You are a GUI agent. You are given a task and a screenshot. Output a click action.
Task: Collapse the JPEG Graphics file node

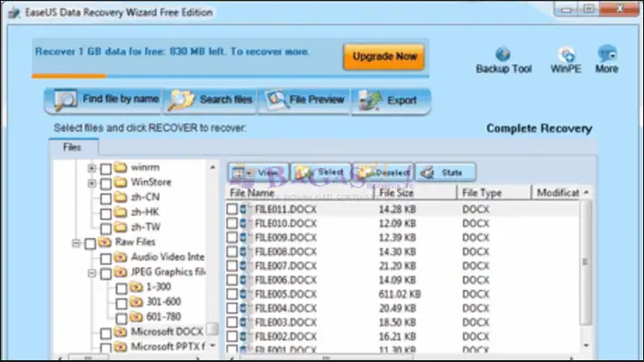click(x=92, y=273)
